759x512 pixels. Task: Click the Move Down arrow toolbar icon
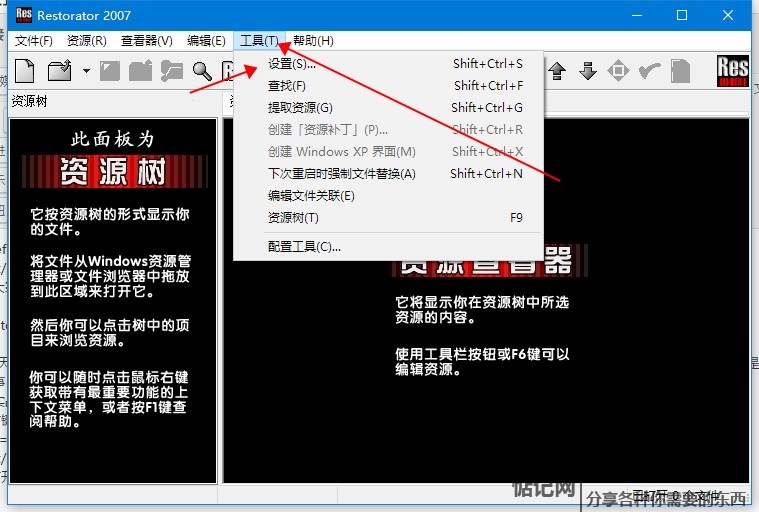click(588, 71)
